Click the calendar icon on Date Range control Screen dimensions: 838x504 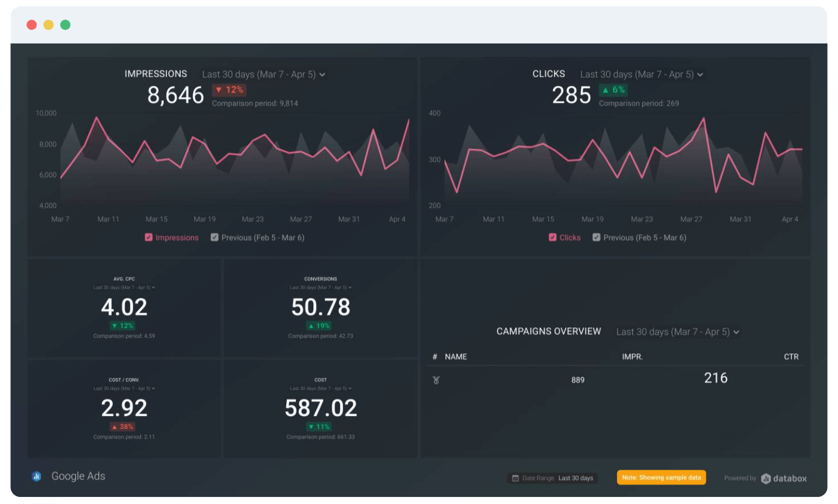point(515,477)
